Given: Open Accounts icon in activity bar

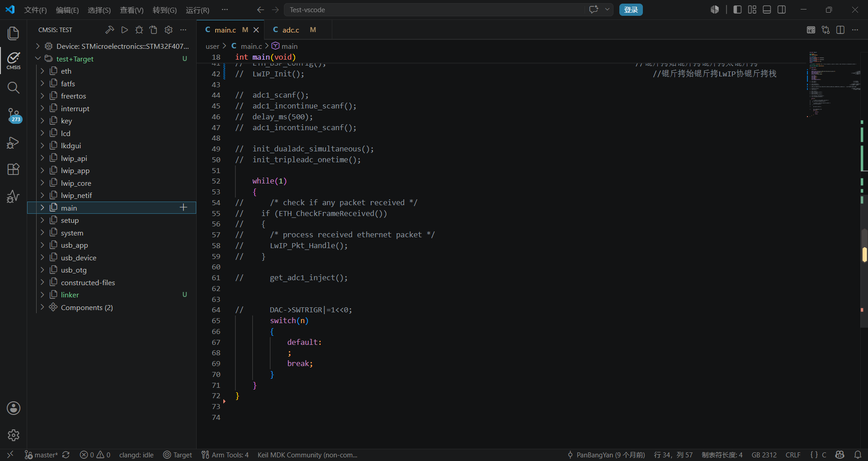Looking at the screenshot, I should (x=14, y=408).
